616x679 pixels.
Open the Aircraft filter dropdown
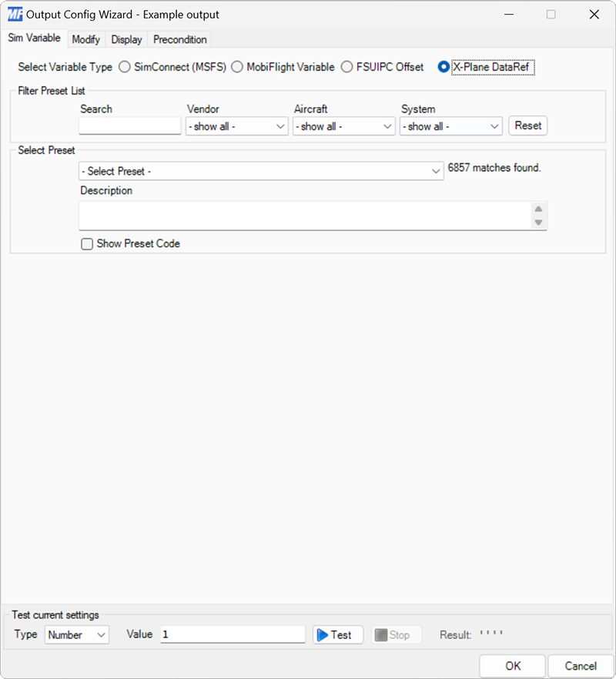coord(343,125)
